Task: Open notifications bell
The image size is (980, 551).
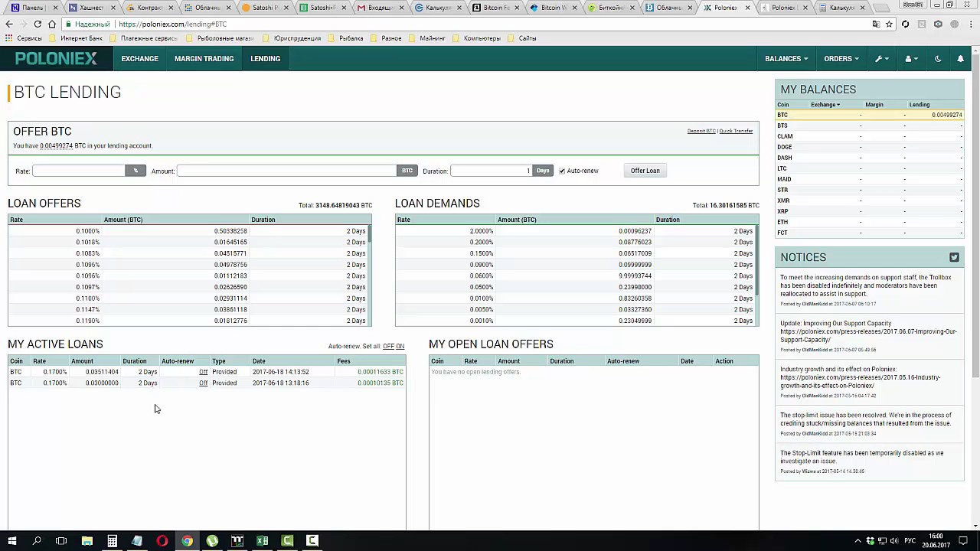Action: coord(960,59)
